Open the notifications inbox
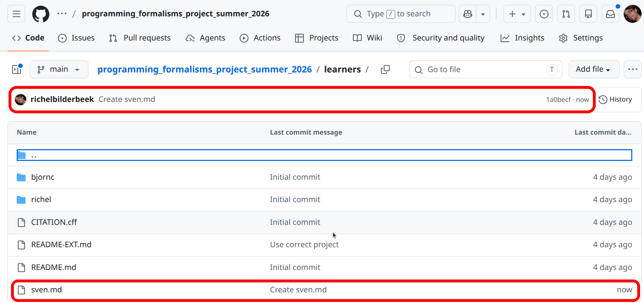The image size is (644, 303). tap(610, 14)
